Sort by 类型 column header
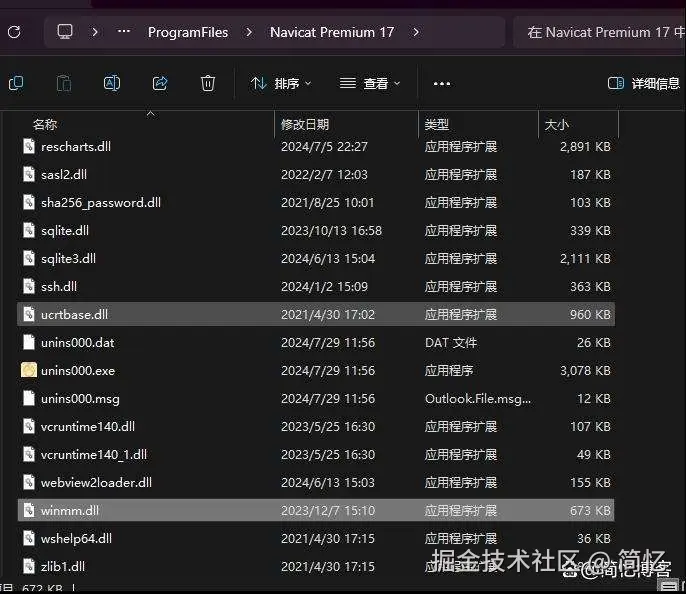 pos(437,124)
